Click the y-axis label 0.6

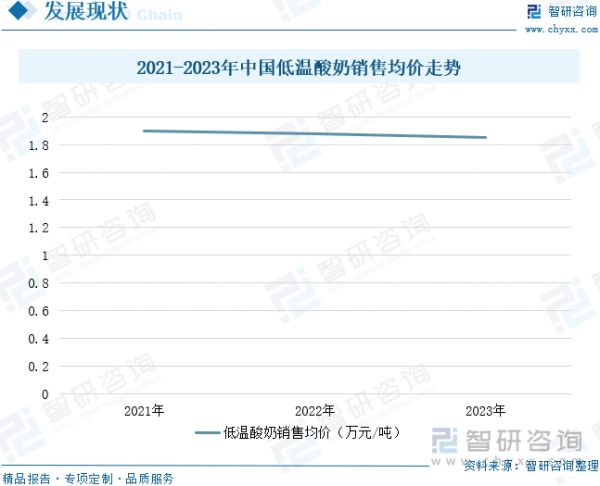tap(39, 311)
